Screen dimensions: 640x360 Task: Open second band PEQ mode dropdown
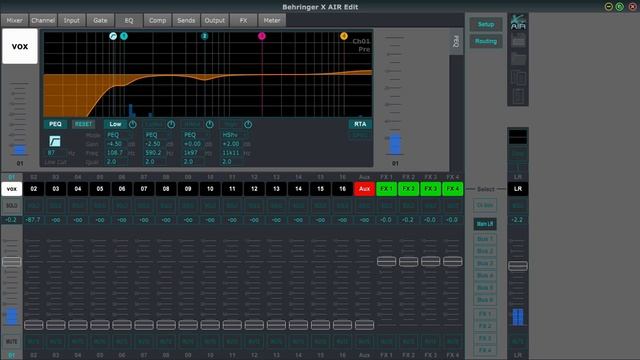158,135
